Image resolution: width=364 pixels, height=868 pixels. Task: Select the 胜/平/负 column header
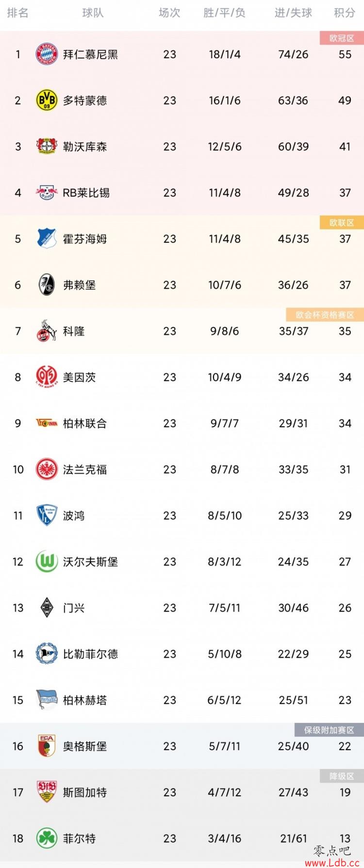224,13
